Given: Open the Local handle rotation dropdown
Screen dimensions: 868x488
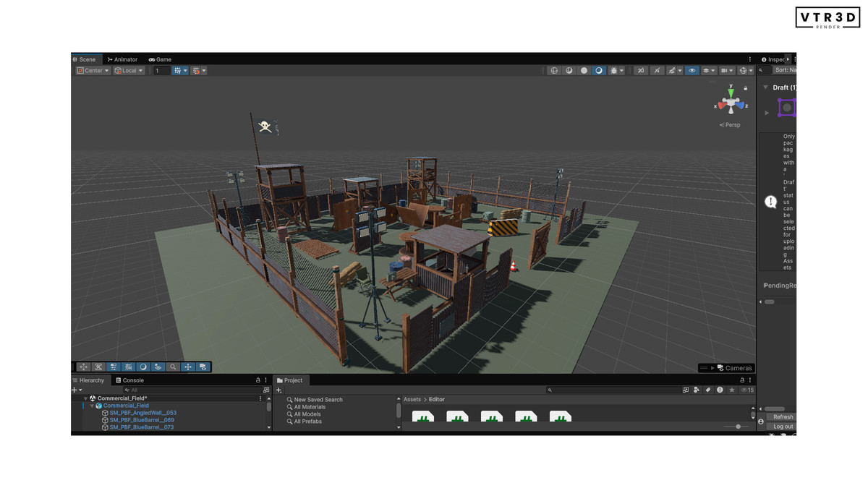Looking at the screenshot, I should [x=129, y=71].
